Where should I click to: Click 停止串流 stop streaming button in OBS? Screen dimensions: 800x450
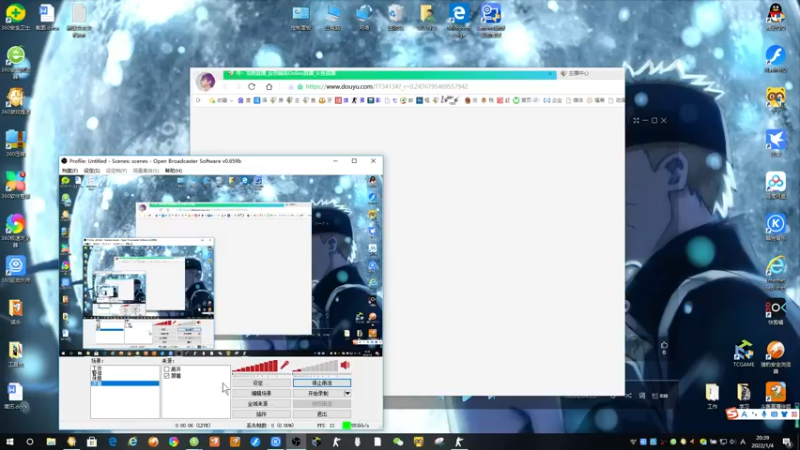tap(321, 383)
